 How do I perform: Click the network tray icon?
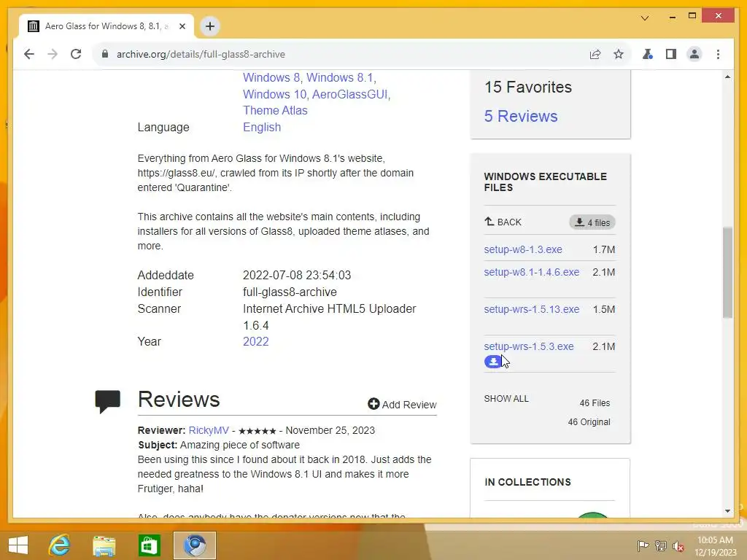tap(661, 545)
